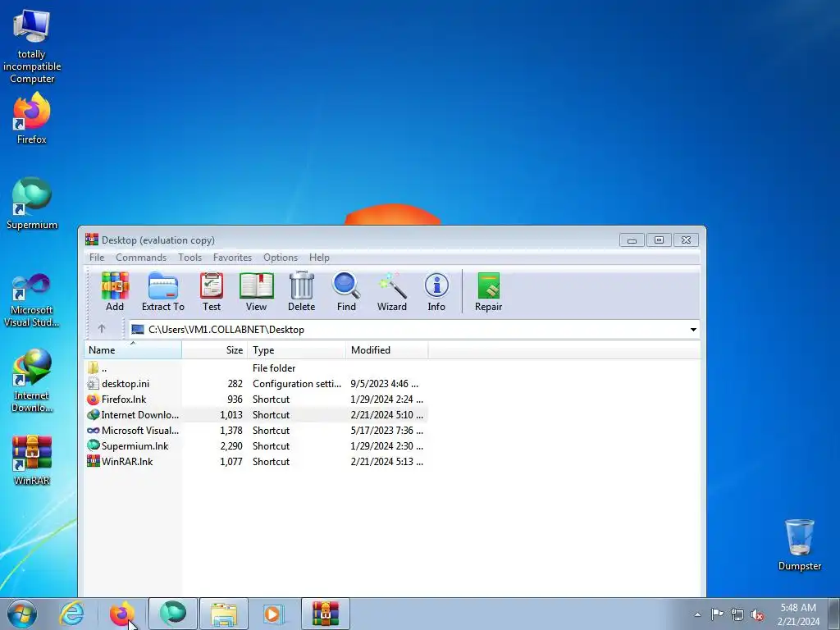Run the Test archive tool
This screenshot has height=630, width=840.
pyautogui.click(x=212, y=291)
